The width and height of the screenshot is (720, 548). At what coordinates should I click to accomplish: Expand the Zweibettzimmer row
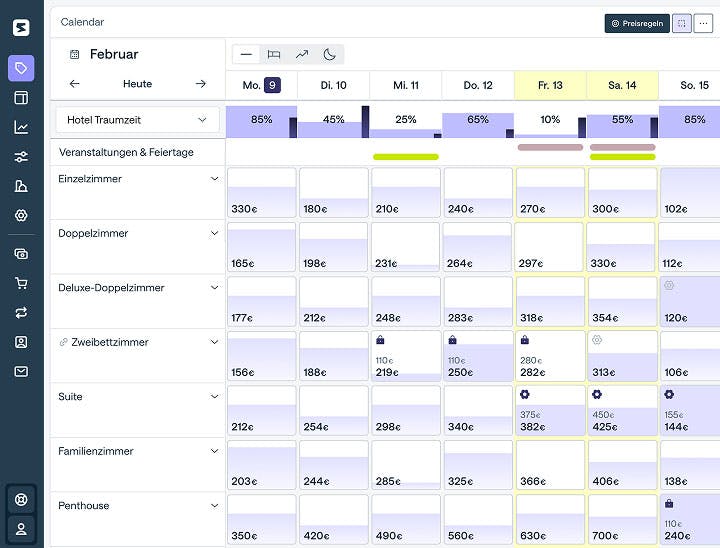[214, 342]
